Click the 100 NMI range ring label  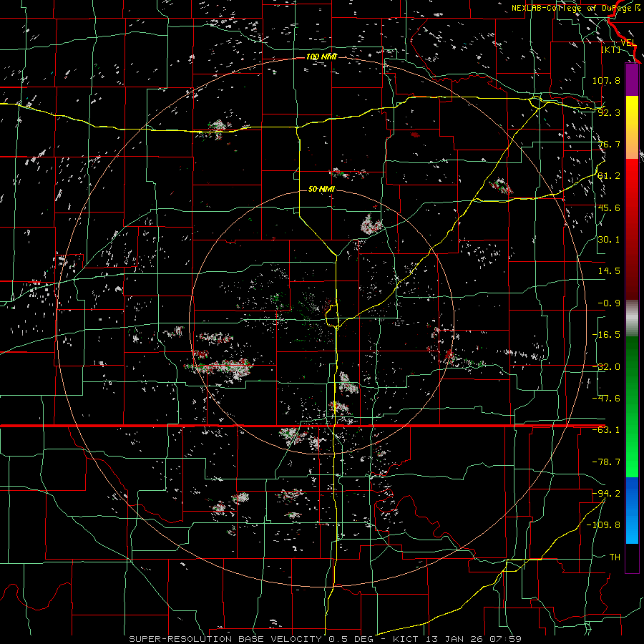[x=321, y=57]
